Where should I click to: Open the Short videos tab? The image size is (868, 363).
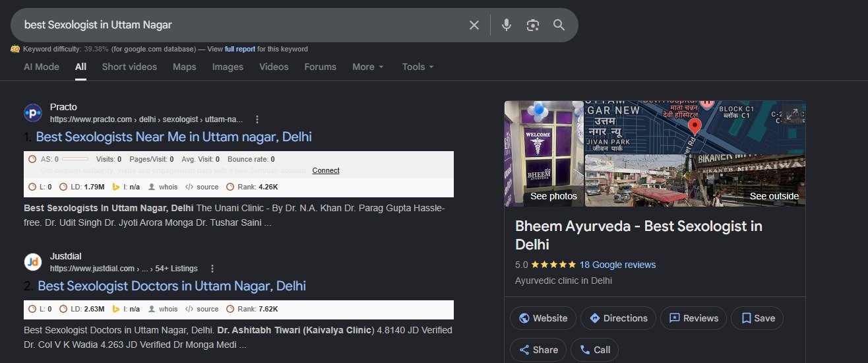[129, 67]
